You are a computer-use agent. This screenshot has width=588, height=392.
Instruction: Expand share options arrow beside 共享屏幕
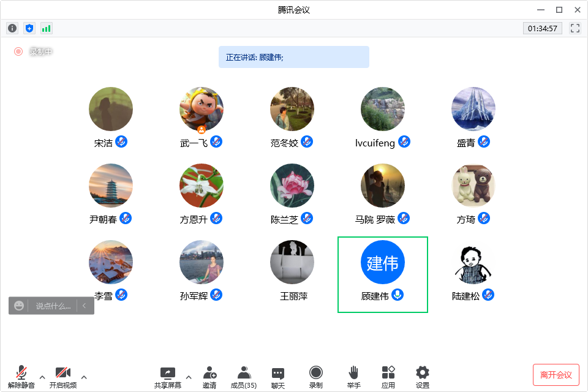189,377
